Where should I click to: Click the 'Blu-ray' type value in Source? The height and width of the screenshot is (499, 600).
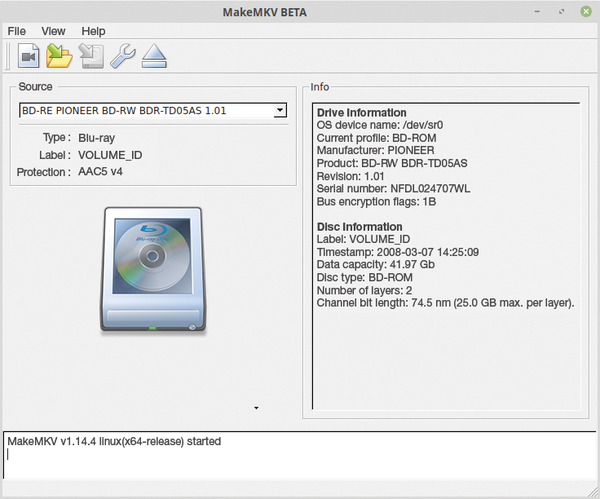[x=96, y=138]
